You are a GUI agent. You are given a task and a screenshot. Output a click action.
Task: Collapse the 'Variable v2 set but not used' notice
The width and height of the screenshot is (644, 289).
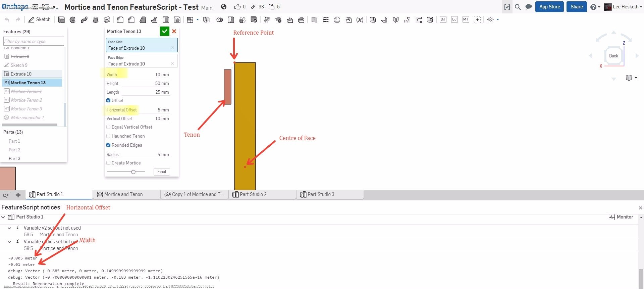9,228
